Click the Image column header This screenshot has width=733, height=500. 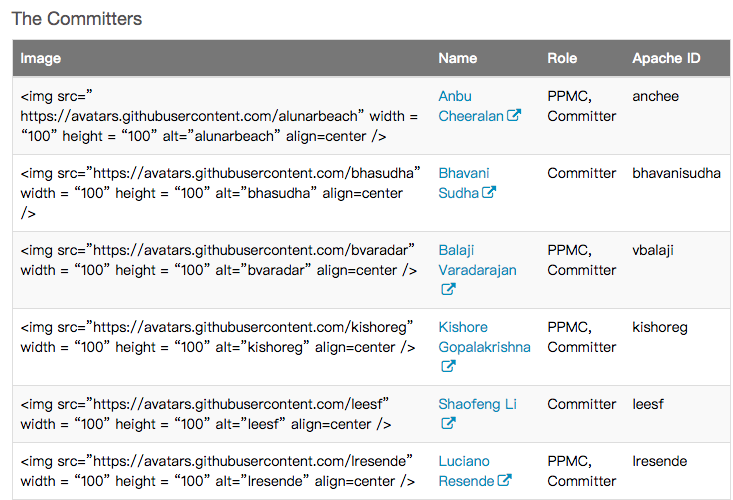coord(40,59)
